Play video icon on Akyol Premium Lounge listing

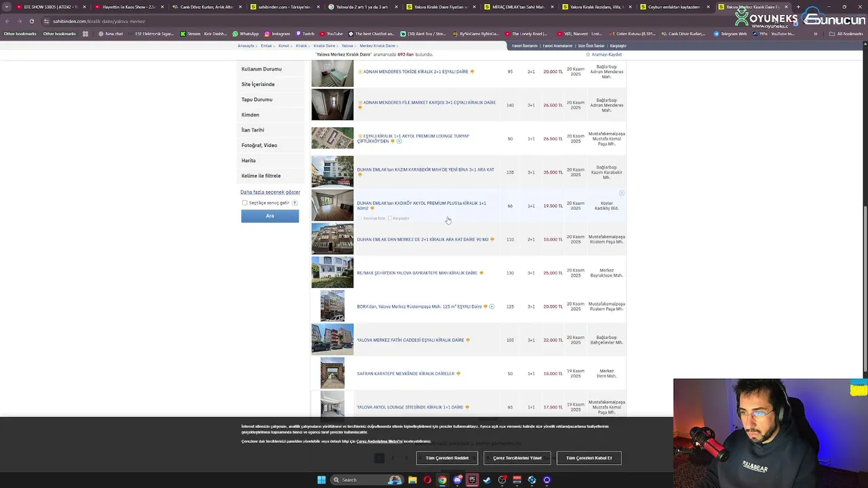(x=399, y=141)
